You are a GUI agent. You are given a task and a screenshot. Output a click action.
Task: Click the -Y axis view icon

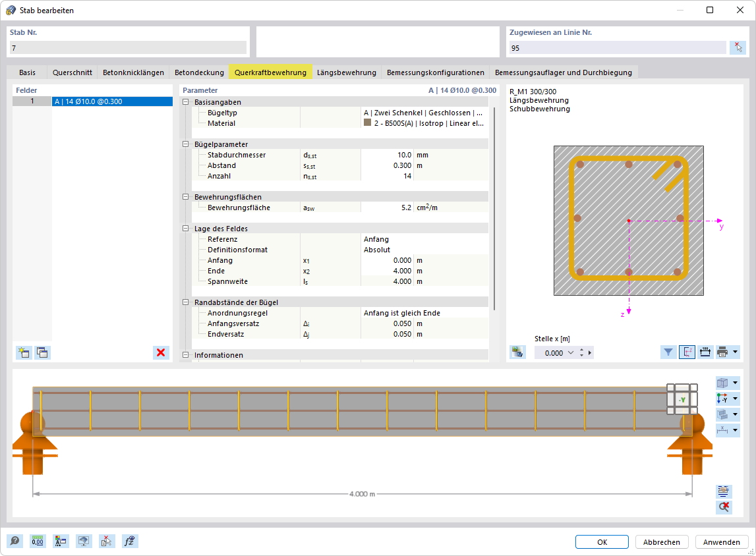coord(722,399)
